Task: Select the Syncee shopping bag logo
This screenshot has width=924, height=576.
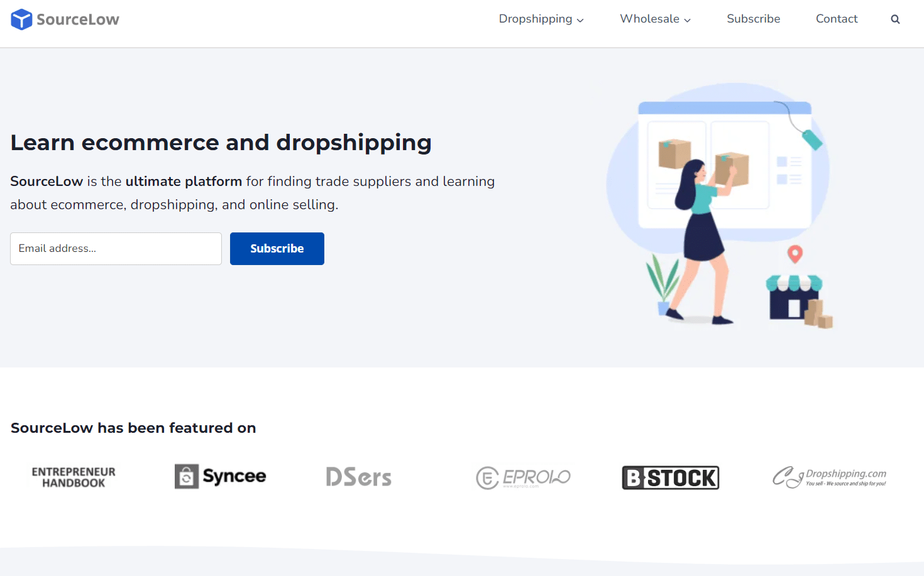Action: click(186, 476)
